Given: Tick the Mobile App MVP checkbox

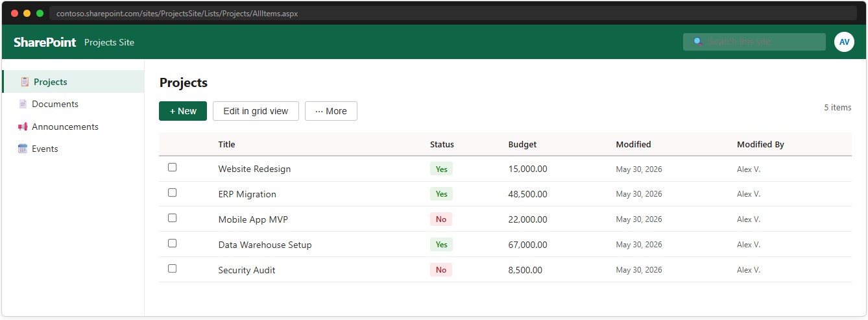Looking at the screenshot, I should click(x=172, y=217).
